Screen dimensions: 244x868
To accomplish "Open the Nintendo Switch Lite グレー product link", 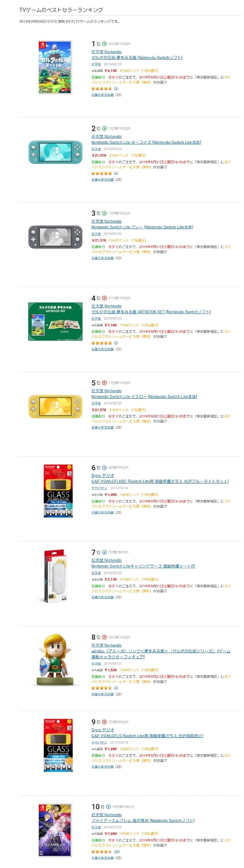I will (x=142, y=227).
